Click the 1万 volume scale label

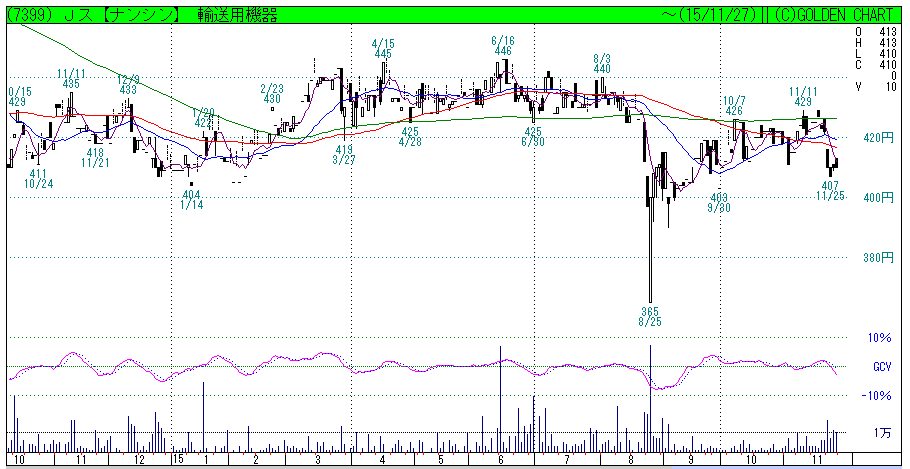click(x=881, y=433)
